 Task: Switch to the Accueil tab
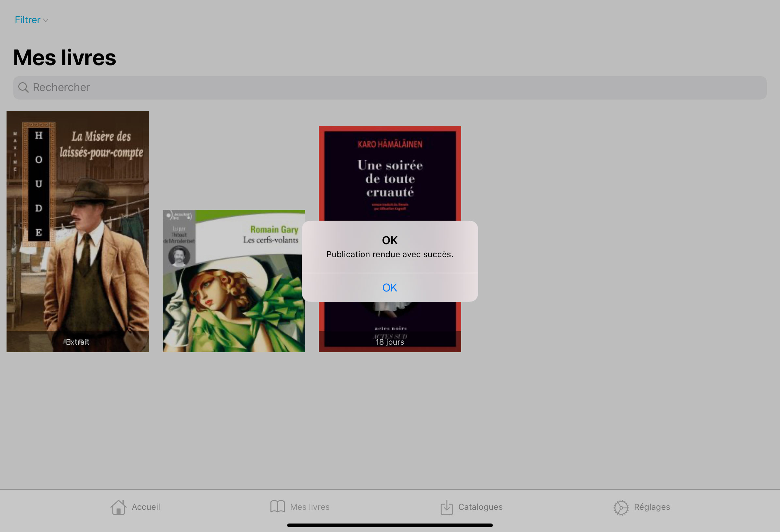pyautogui.click(x=146, y=507)
